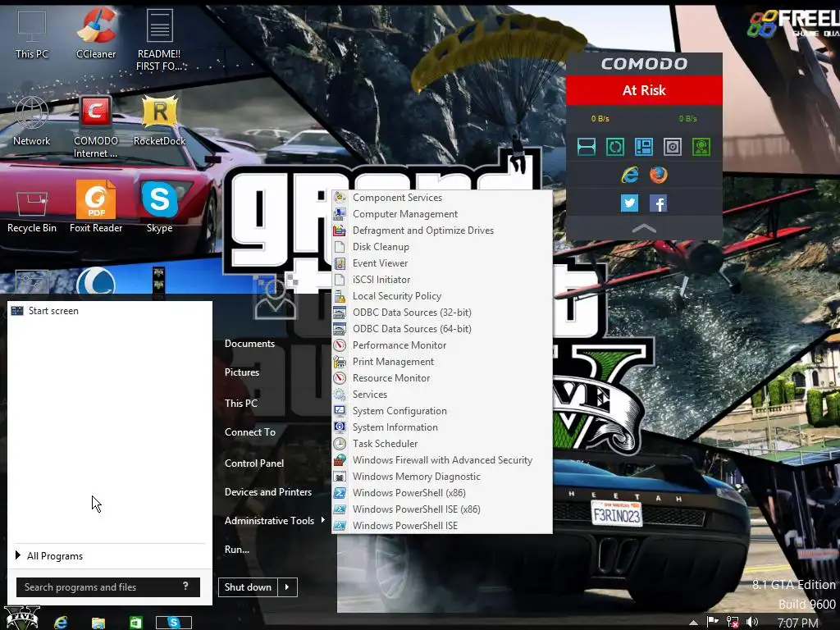Open Pictures from the start menu
Image resolution: width=840 pixels, height=630 pixels.
pos(242,372)
